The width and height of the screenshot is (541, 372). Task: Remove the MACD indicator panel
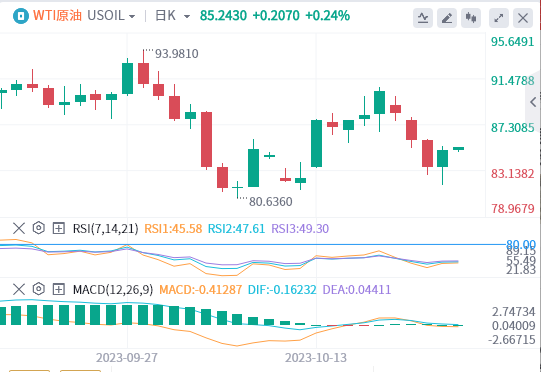coord(19,289)
